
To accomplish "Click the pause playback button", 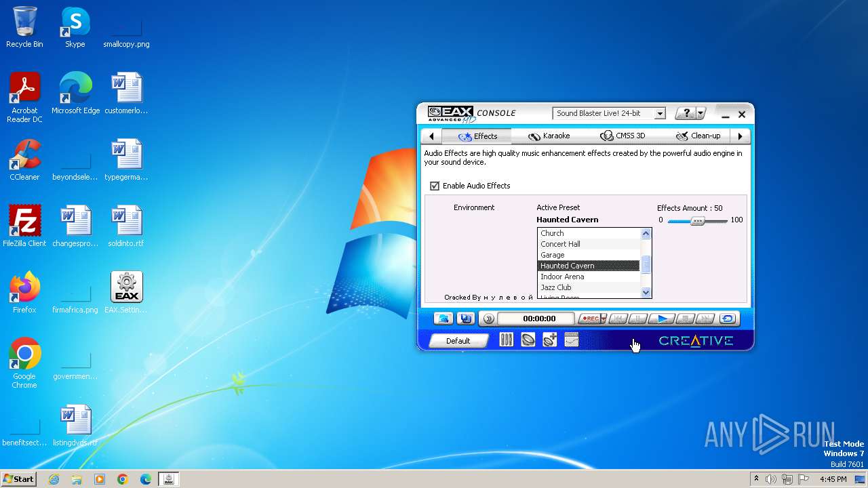I will 638,319.
